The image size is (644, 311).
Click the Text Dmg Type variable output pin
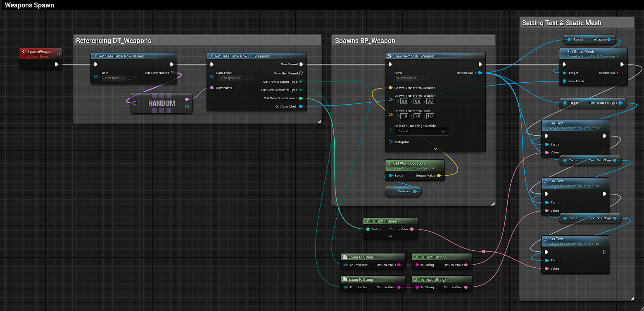(615, 218)
